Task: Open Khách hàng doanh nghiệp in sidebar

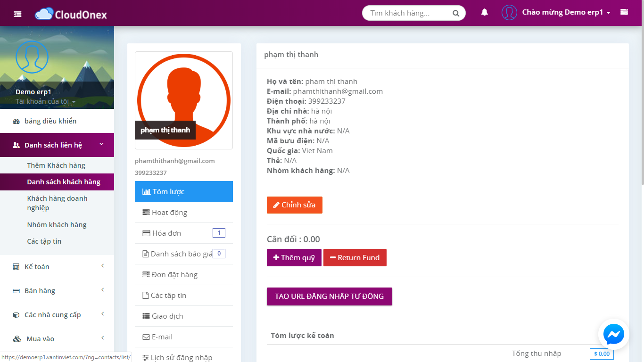Action: (57, 203)
